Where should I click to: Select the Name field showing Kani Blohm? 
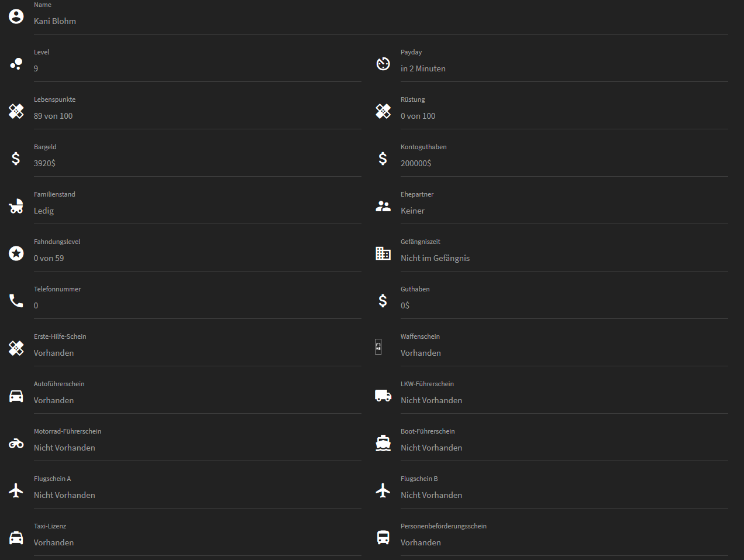click(x=381, y=18)
